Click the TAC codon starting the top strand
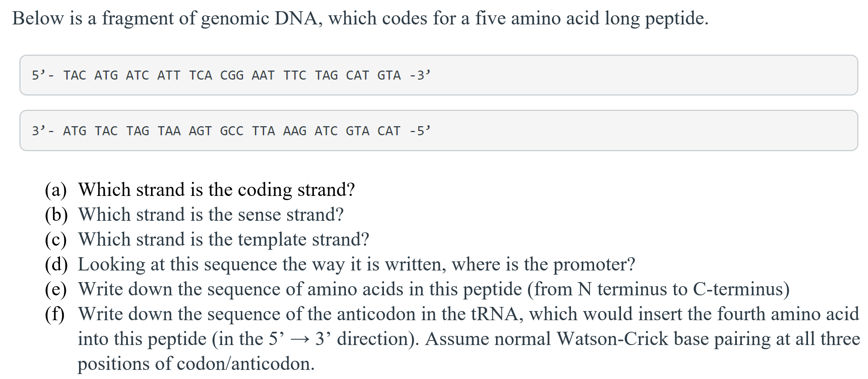This screenshot has height=379, width=868. pyautogui.click(x=75, y=75)
